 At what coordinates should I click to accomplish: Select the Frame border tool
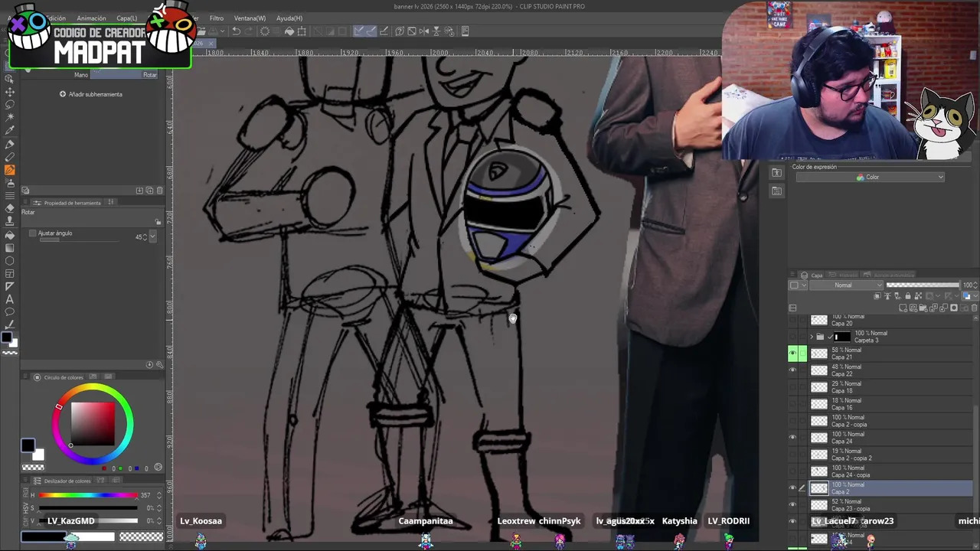coord(9,273)
